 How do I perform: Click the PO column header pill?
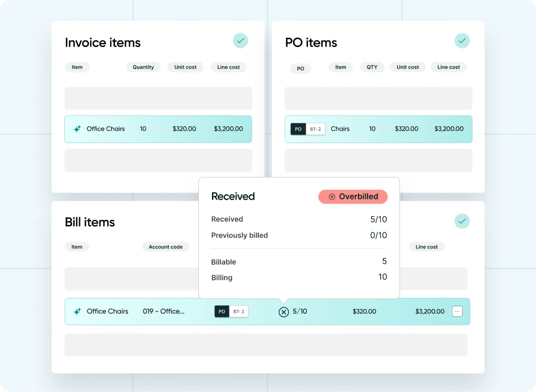(300, 69)
